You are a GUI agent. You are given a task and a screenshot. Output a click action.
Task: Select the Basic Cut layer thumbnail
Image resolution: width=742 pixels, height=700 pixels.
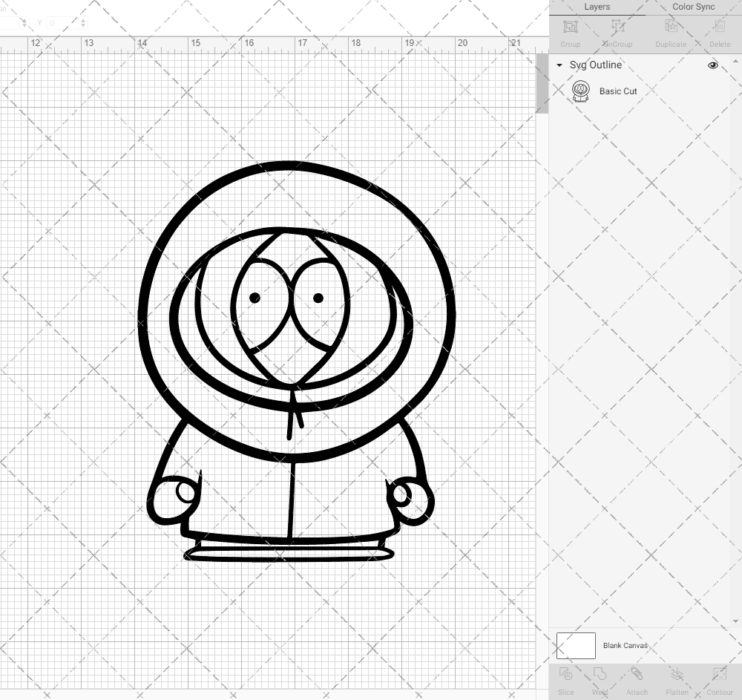tap(581, 91)
